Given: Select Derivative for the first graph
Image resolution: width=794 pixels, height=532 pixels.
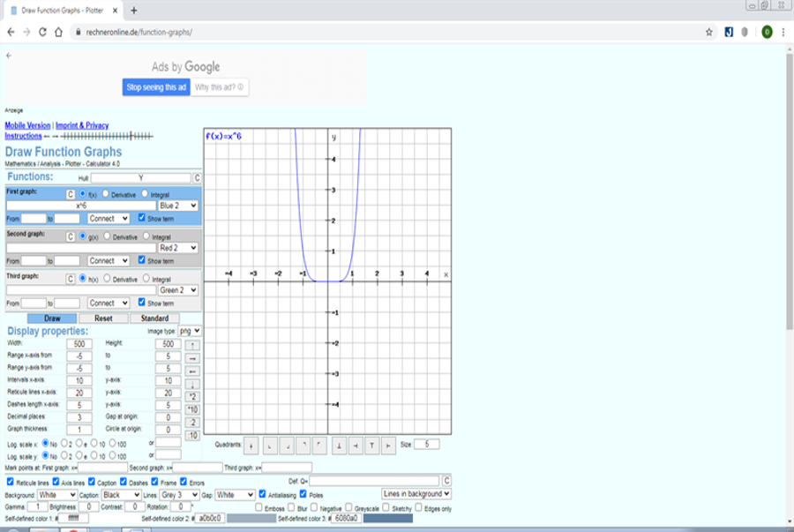Looking at the screenshot, I should pos(107,193).
